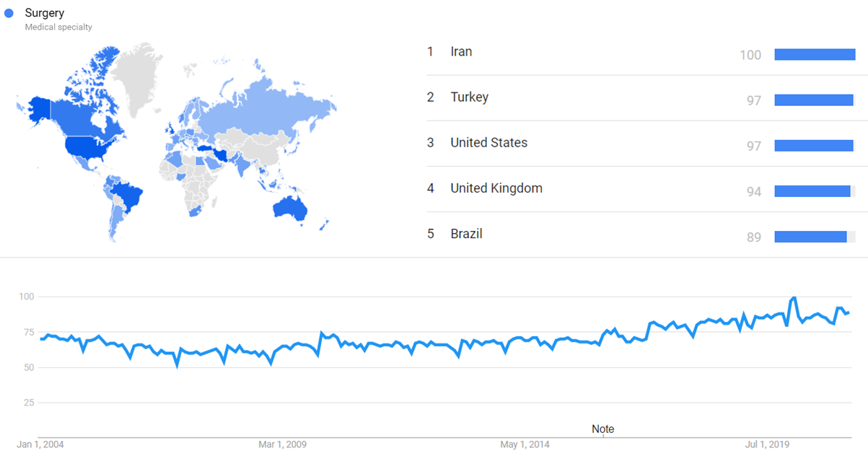Click the United States interest bar
The image size is (868, 469).
coord(814,146)
